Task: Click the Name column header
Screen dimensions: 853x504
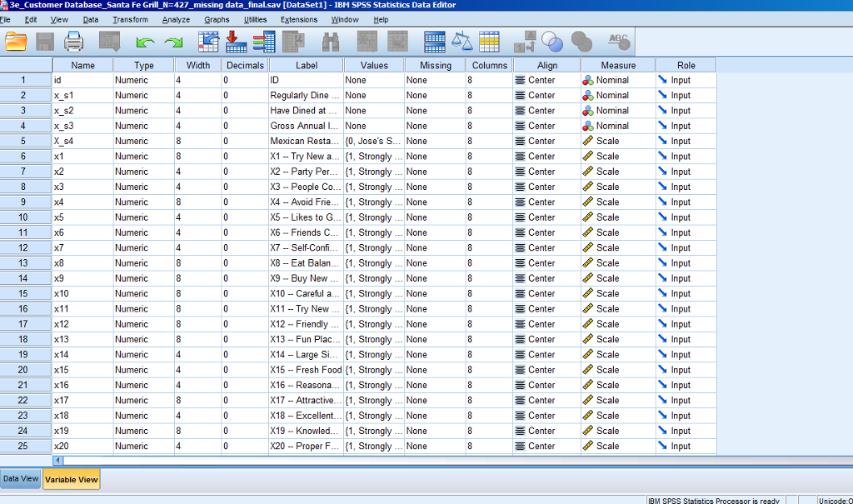Action: [82, 65]
